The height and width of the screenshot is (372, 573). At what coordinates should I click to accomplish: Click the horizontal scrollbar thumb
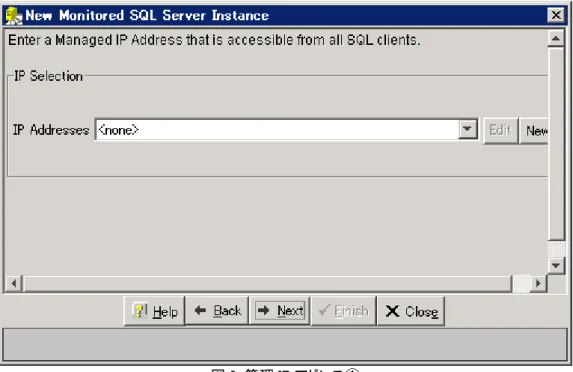pos(267,284)
